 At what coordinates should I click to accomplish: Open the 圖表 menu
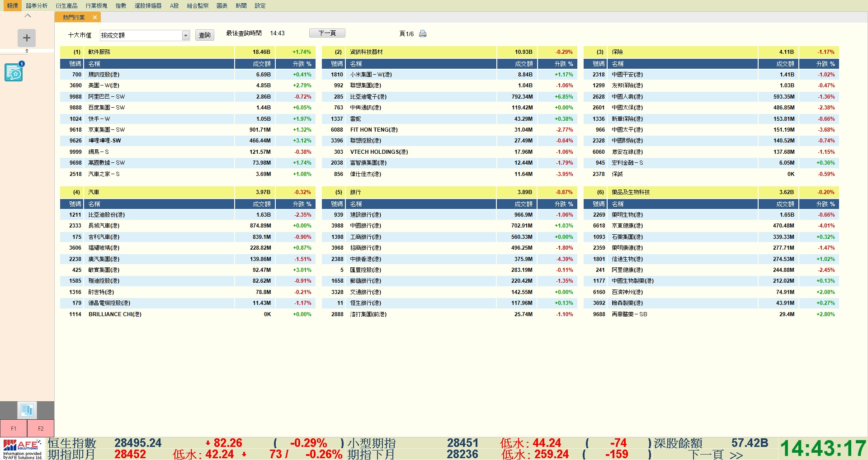click(222, 5)
